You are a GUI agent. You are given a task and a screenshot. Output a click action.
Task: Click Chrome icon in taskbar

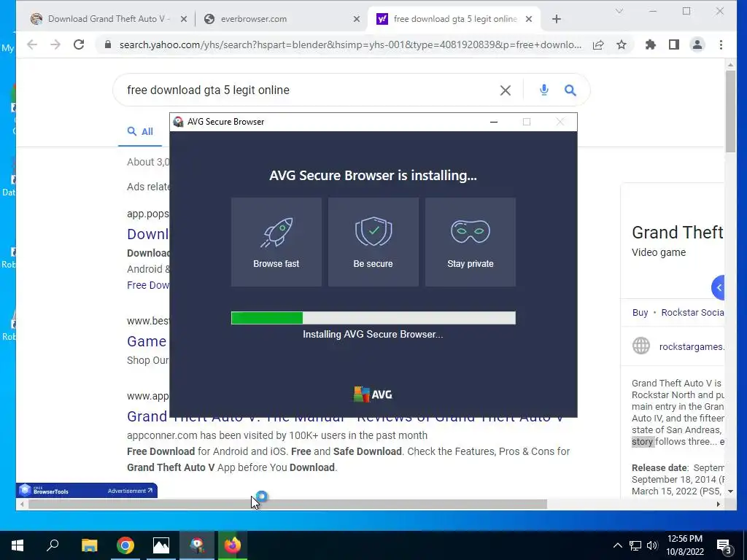(x=125, y=545)
